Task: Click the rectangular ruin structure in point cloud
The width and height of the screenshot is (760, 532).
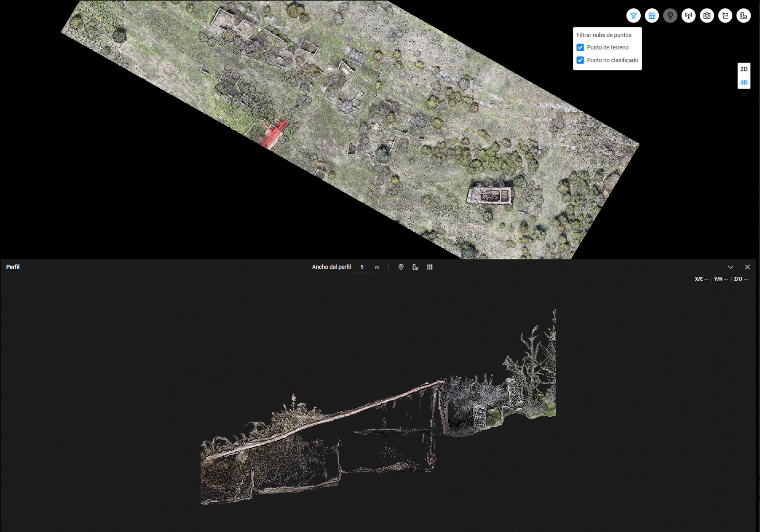Action: point(490,195)
